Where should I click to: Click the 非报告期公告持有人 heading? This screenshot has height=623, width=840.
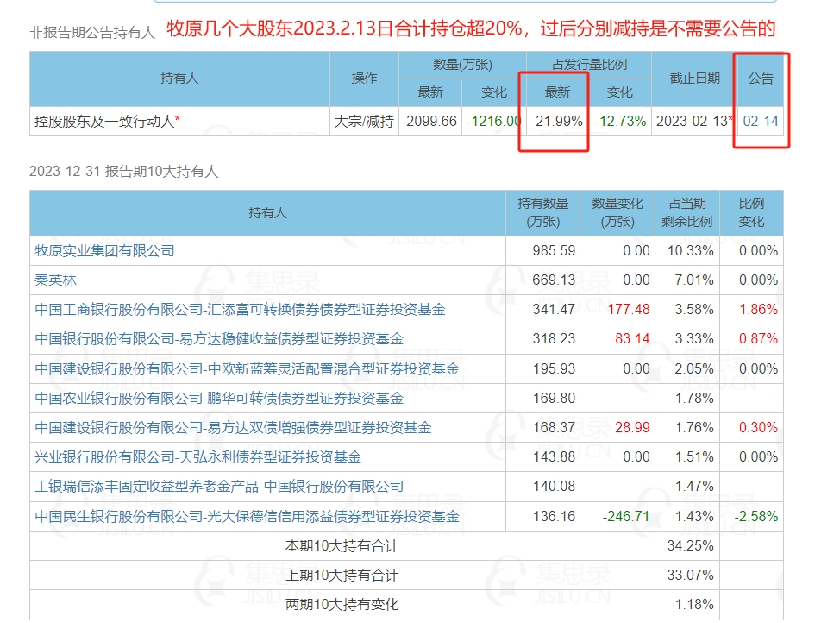[92, 33]
